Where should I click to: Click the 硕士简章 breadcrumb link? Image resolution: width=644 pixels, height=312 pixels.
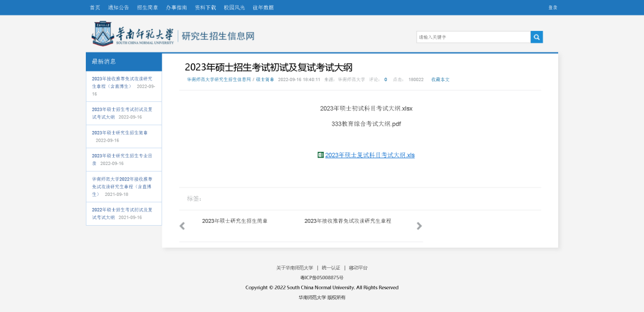click(x=265, y=80)
